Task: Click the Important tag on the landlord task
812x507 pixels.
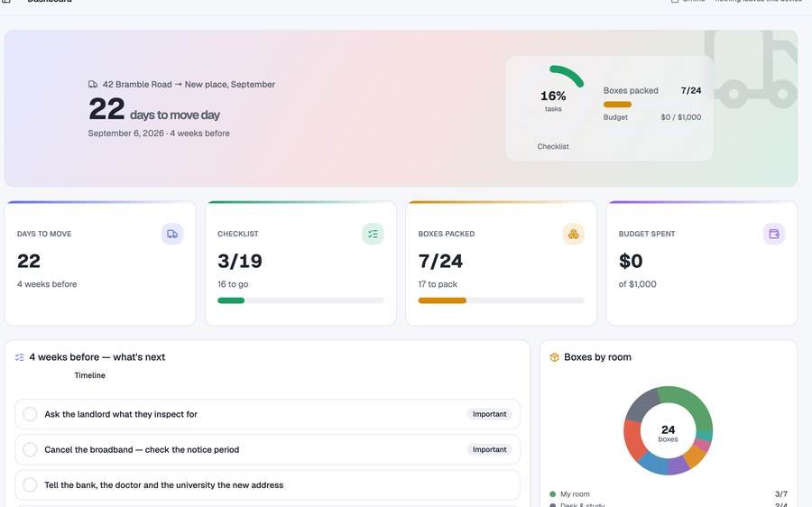Action: click(489, 414)
